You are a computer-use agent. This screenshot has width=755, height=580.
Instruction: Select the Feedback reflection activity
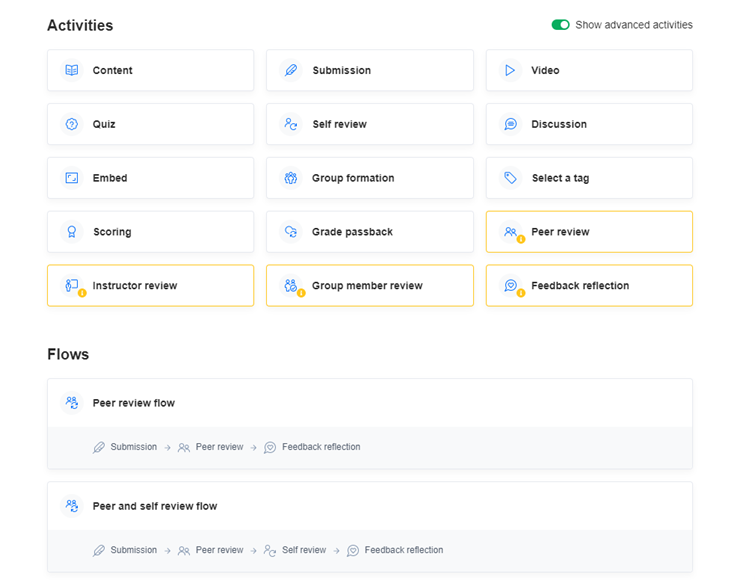589,285
